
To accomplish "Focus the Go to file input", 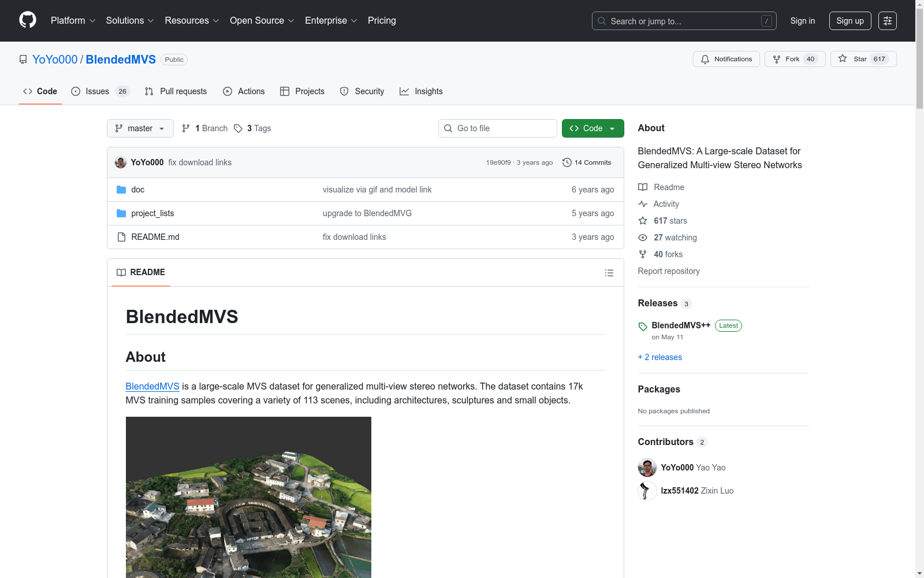I will [x=498, y=128].
